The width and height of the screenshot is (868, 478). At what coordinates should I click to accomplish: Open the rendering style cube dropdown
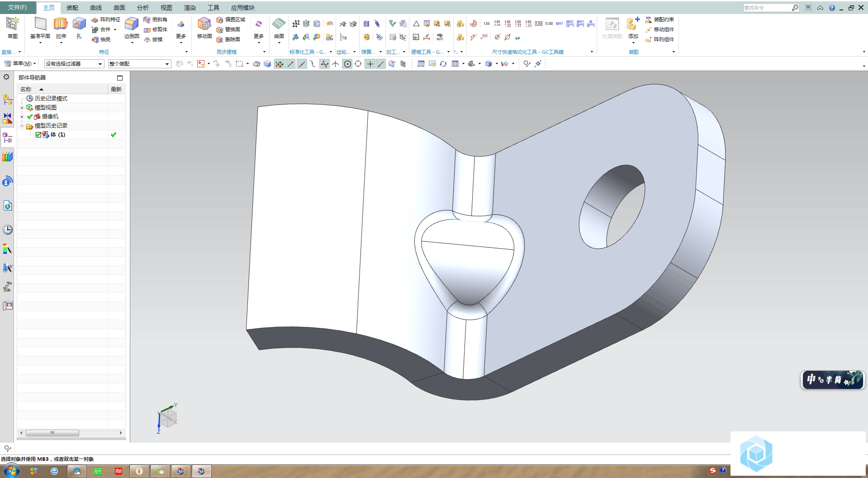pos(497,64)
